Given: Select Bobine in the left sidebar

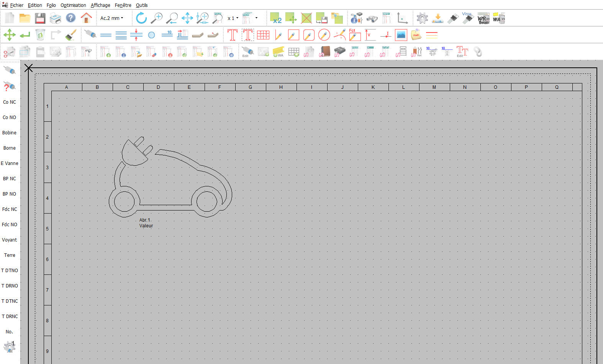Looking at the screenshot, I should click(x=10, y=133).
